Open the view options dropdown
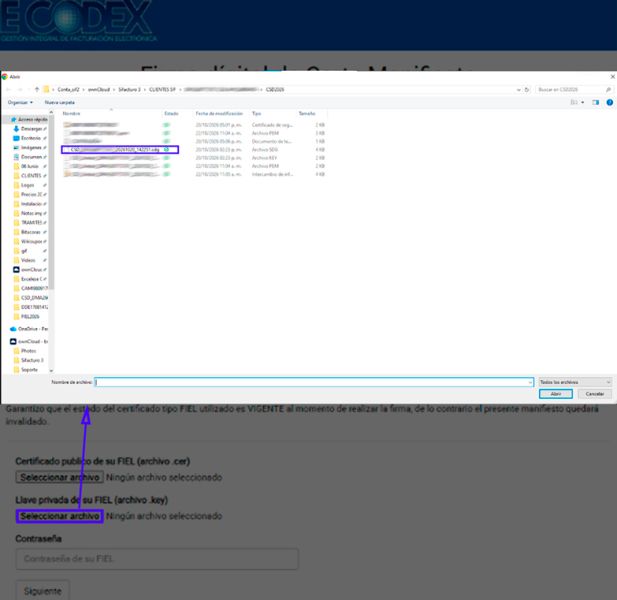 577,102
